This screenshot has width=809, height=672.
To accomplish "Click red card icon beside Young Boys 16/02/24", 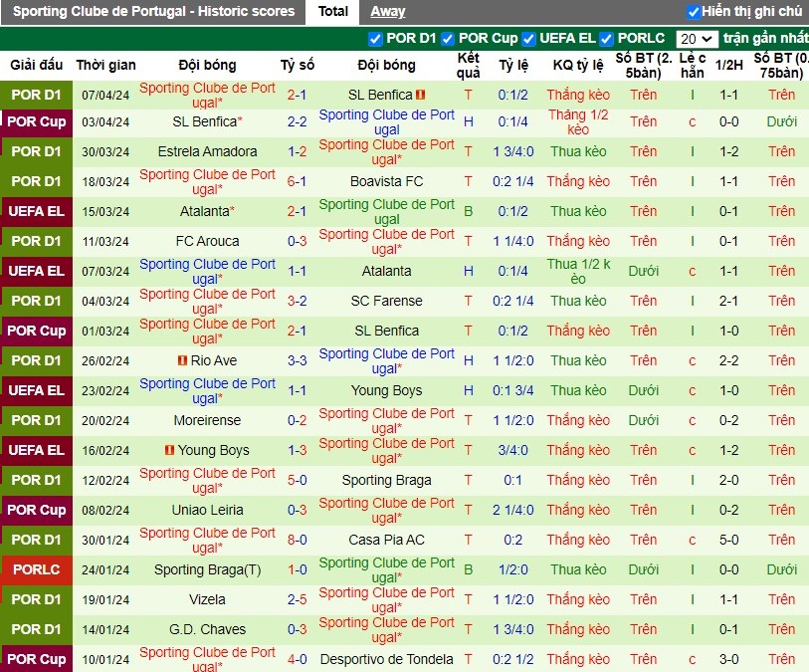I will pyautogui.click(x=169, y=450).
